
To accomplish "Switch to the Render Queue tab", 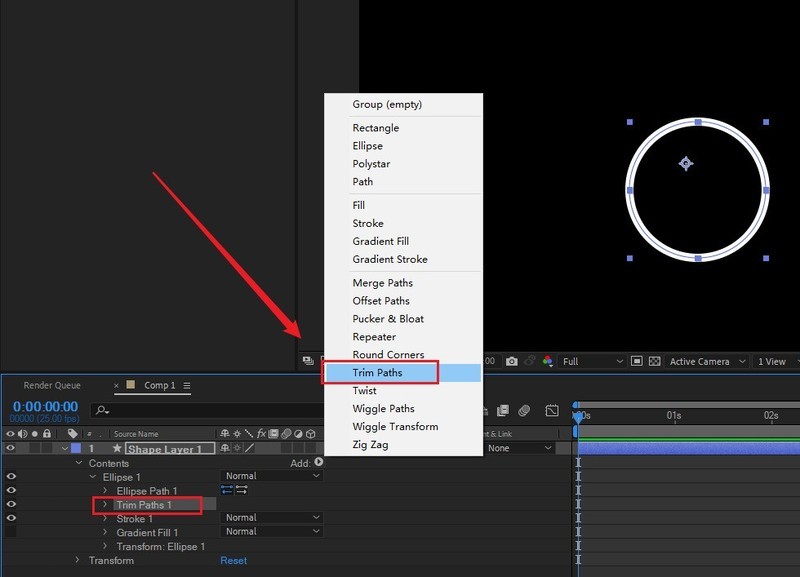I will [x=52, y=386].
